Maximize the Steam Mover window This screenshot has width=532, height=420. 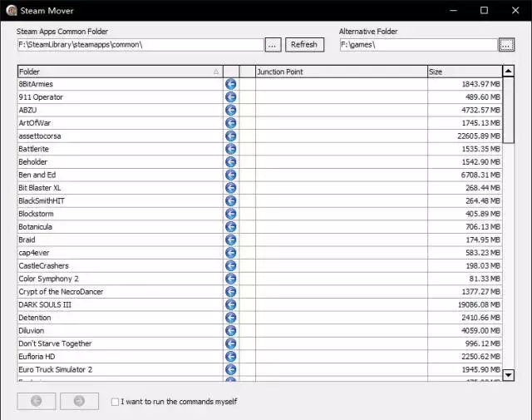coord(484,11)
